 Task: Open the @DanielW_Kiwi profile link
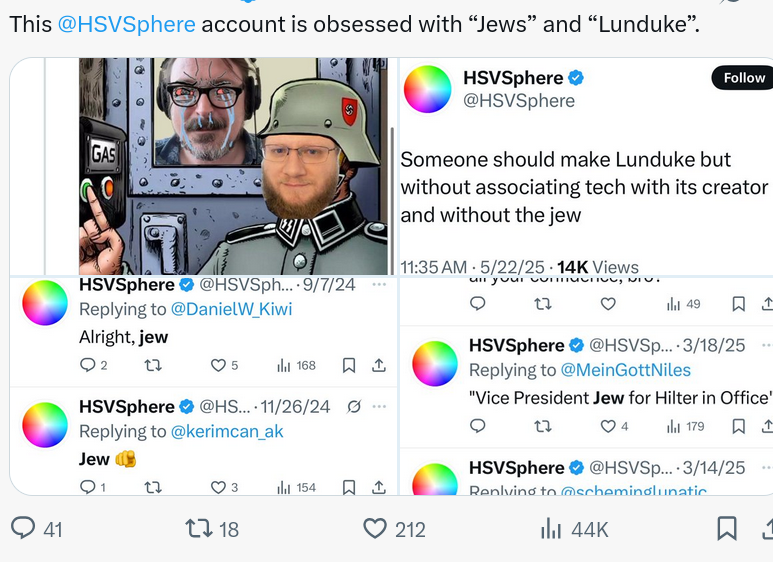[231, 309]
